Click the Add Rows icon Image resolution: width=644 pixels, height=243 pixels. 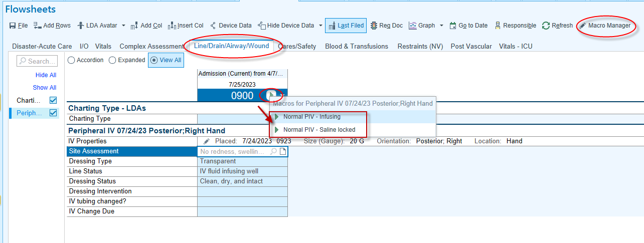coord(38,26)
